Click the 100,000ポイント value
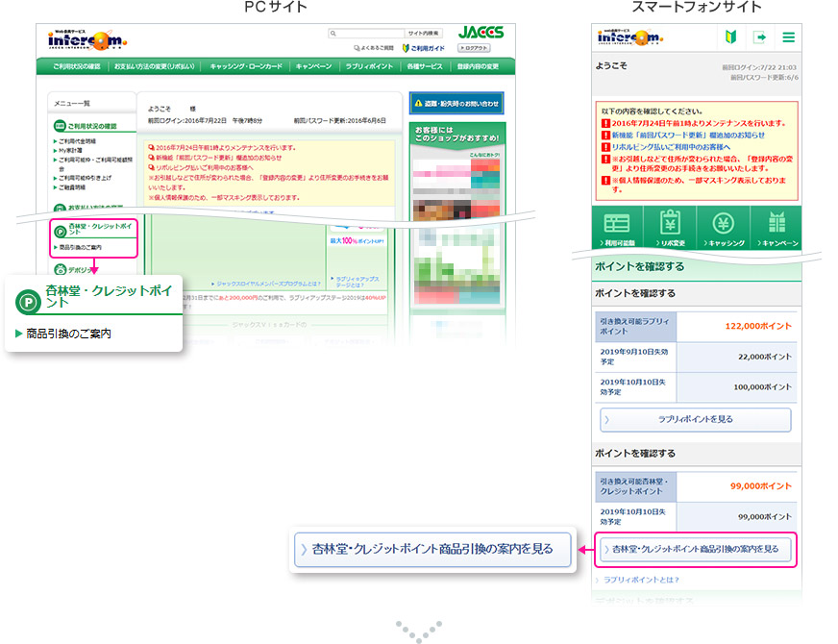The height and width of the screenshot is (644, 838). [x=762, y=387]
